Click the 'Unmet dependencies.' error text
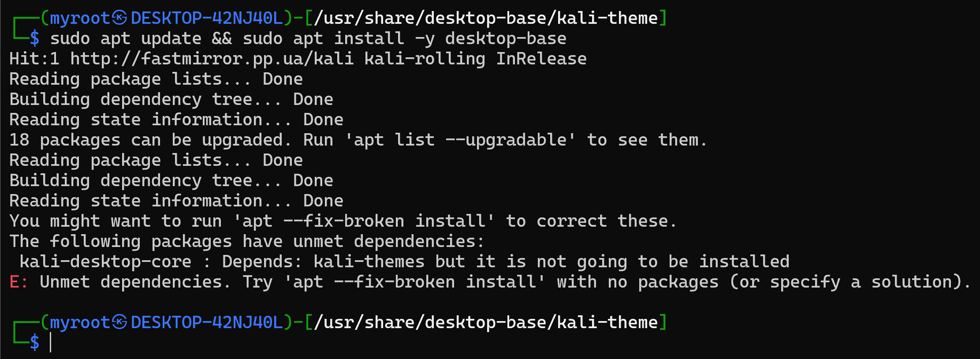This screenshot has width=980, height=359. pos(135,282)
